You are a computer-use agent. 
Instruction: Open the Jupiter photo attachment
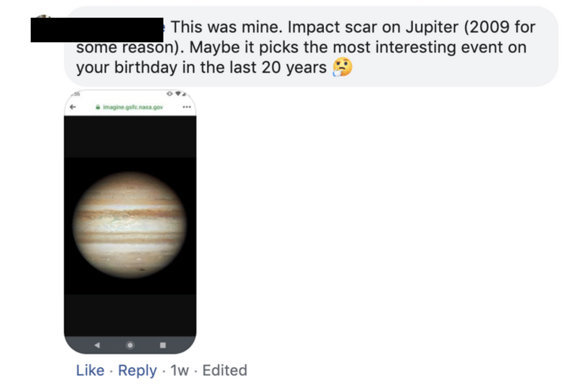point(130,224)
